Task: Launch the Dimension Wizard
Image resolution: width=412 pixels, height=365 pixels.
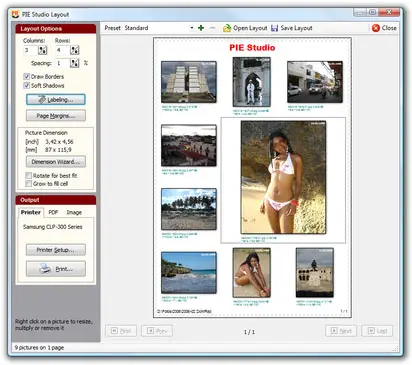Action: tap(56, 162)
